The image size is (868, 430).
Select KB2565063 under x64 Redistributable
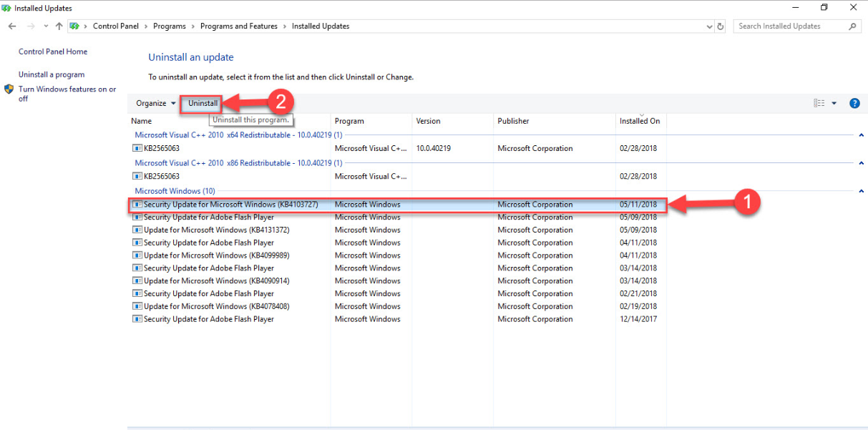click(398, 148)
